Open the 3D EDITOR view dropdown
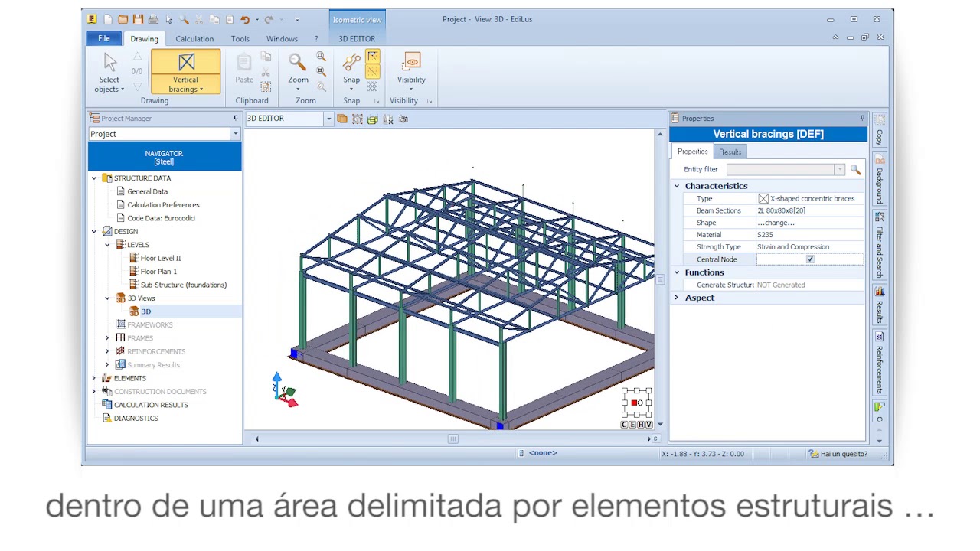This screenshot has height=551, width=980. (x=328, y=119)
